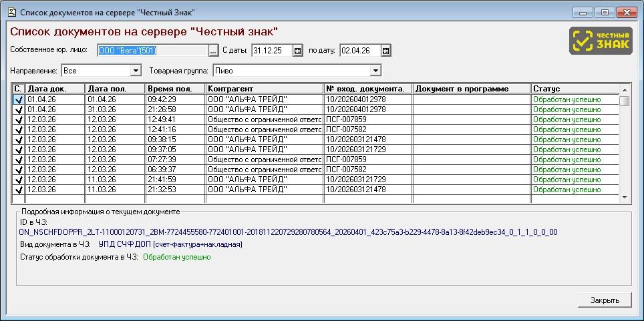Image resolution: width=644 pixels, height=321 pixels.
Task: Toggle checkmark in row with time 12:49:41
Action: (x=19, y=119)
